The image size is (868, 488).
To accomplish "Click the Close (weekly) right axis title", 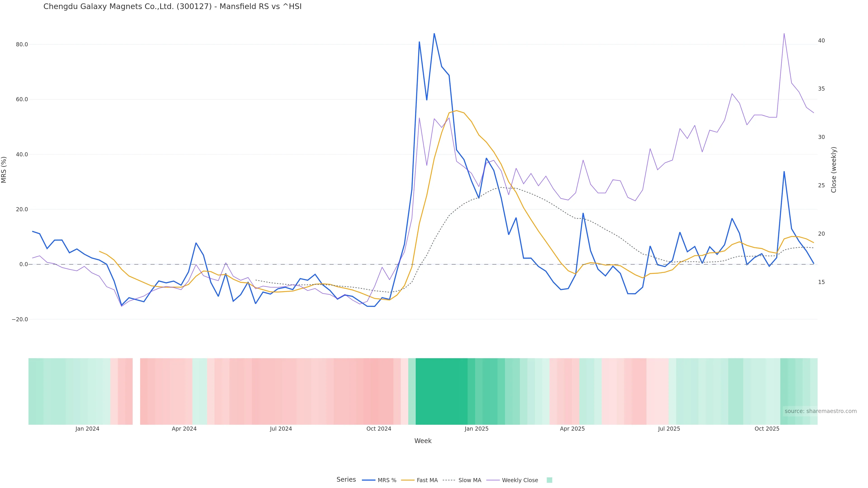I will 834,170.
